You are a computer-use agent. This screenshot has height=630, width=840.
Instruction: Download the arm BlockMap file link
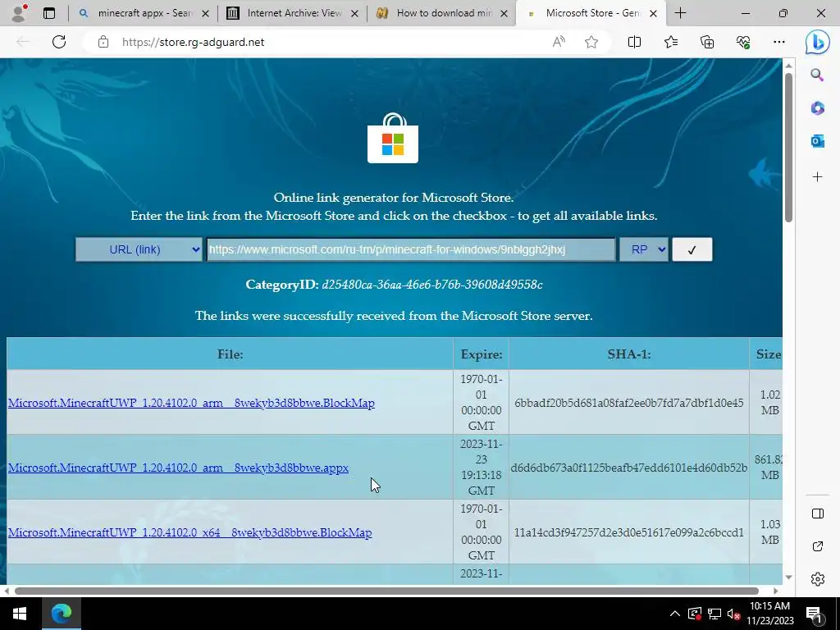[191, 403]
